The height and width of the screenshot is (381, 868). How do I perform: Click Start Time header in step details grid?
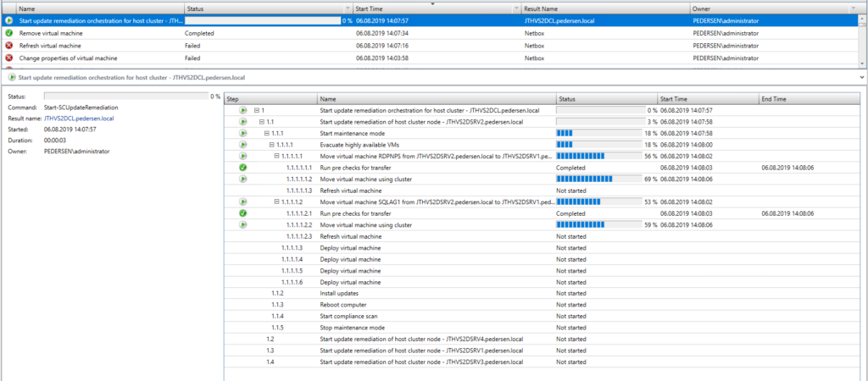coord(708,99)
